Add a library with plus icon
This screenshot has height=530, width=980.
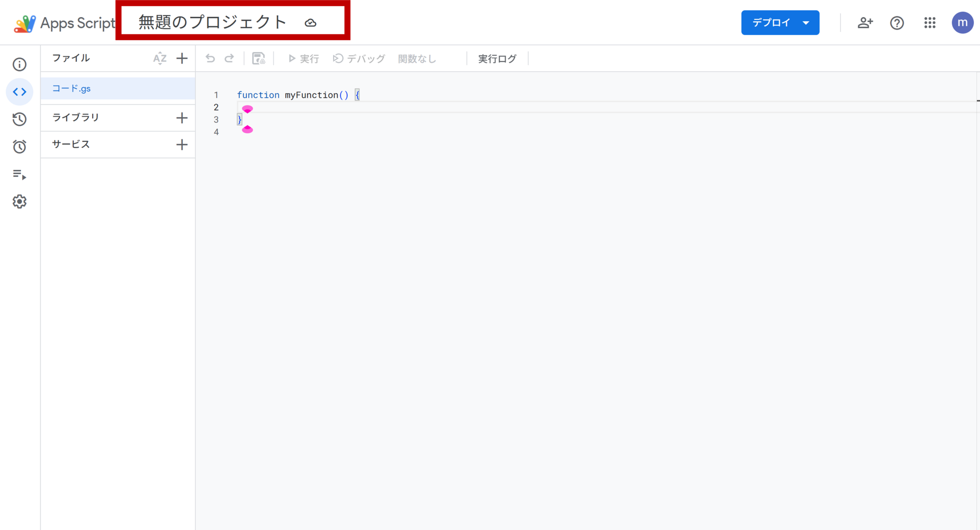tap(182, 118)
